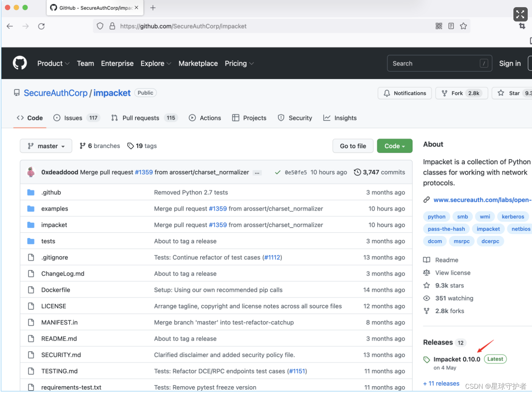Open the green Code dropdown button
This screenshot has width=532, height=393.
pos(395,146)
